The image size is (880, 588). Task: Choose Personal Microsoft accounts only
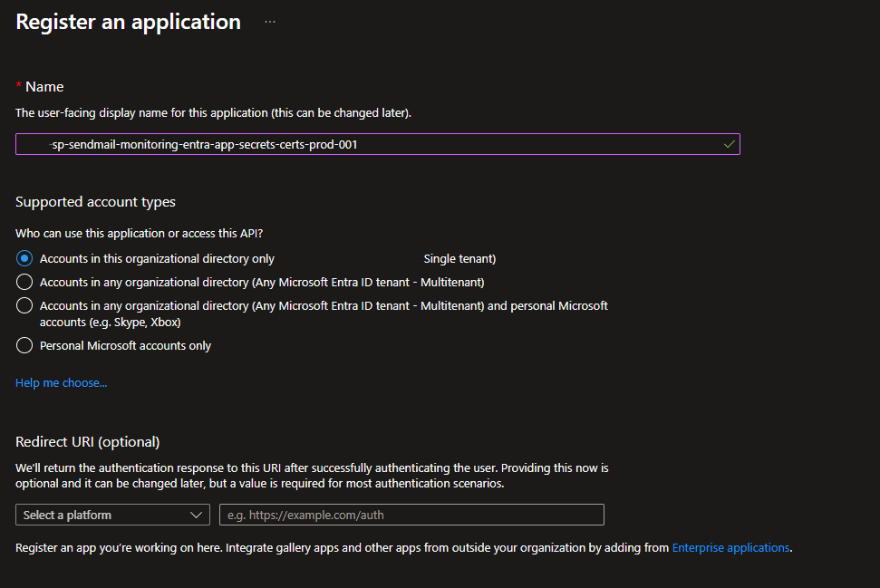coord(24,345)
